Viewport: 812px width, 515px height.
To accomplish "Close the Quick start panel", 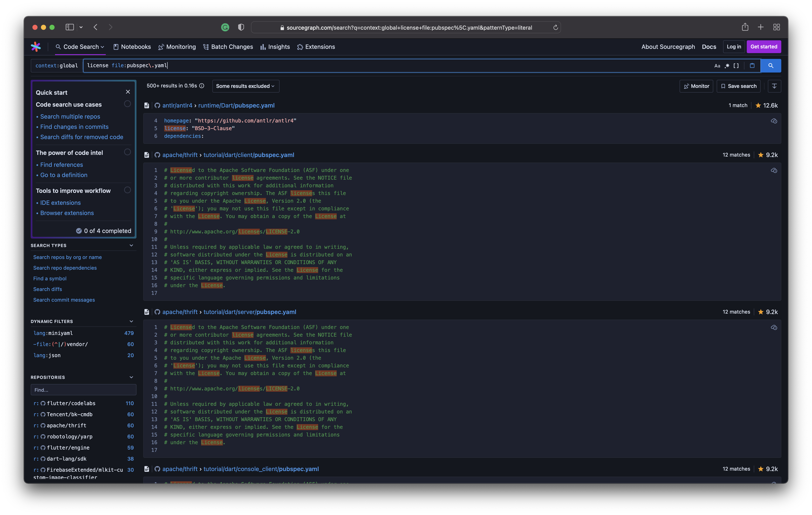I will click(x=128, y=92).
